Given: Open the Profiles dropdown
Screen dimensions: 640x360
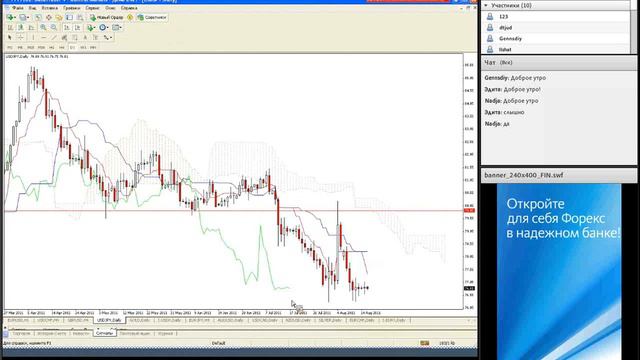Looking at the screenshot, I should click(23, 18).
